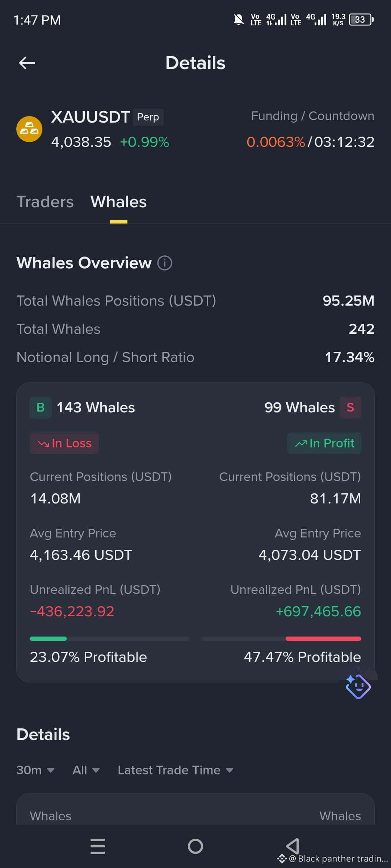Open the AI assistant floating icon
Image resolution: width=391 pixels, height=868 pixels.
358,686
